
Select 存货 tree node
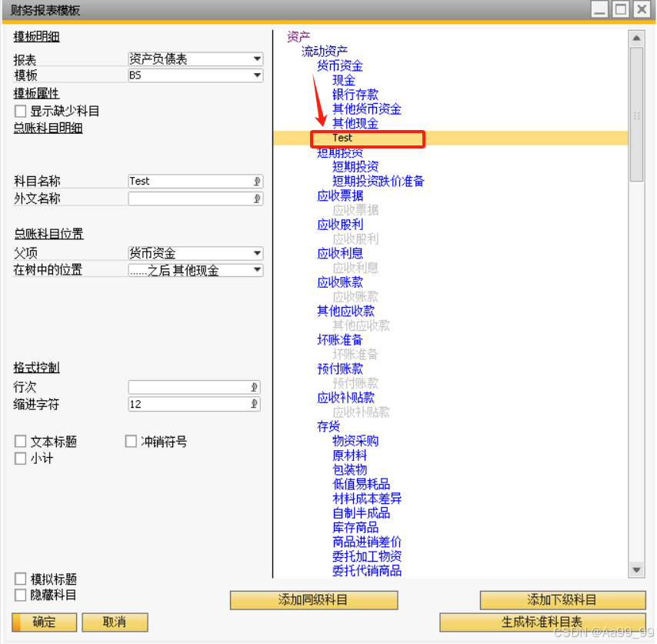328,426
